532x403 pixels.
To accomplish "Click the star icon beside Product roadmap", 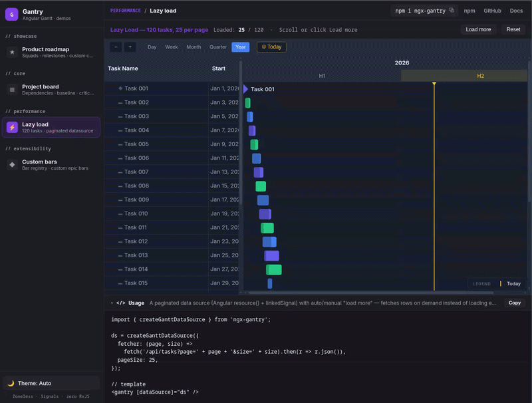I will pyautogui.click(x=12, y=53).
